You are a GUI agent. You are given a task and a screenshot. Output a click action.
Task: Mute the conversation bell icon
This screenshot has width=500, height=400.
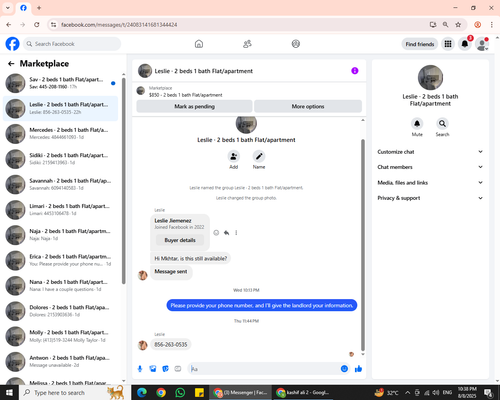[x=417, y=124]
